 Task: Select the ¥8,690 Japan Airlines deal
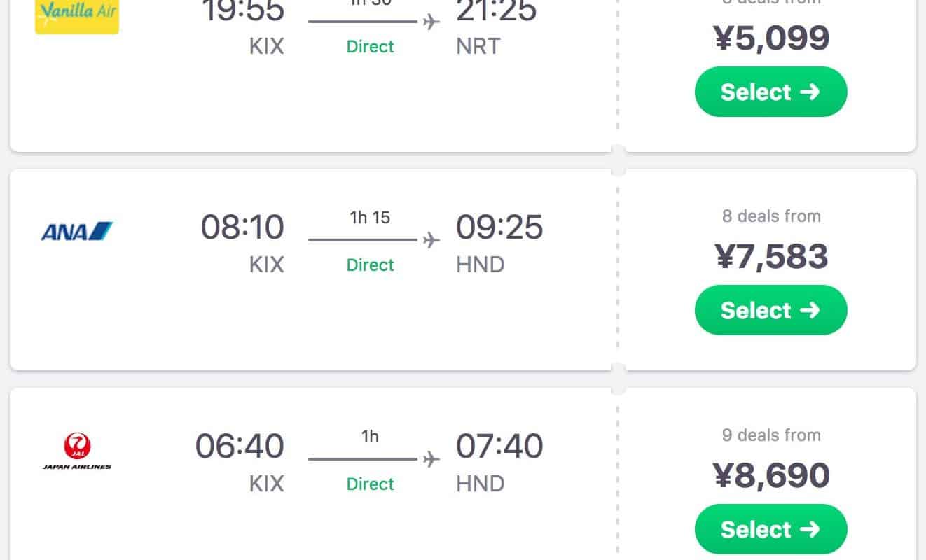[770, 529]
